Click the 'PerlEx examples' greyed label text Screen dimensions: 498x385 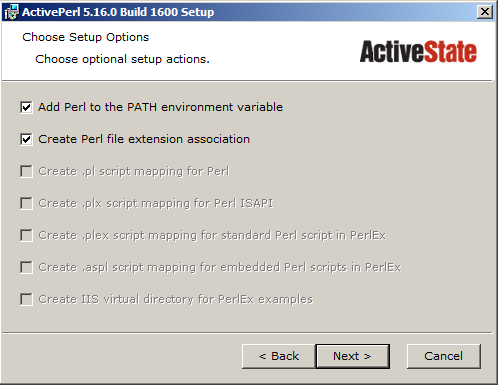tap(266, 299)
